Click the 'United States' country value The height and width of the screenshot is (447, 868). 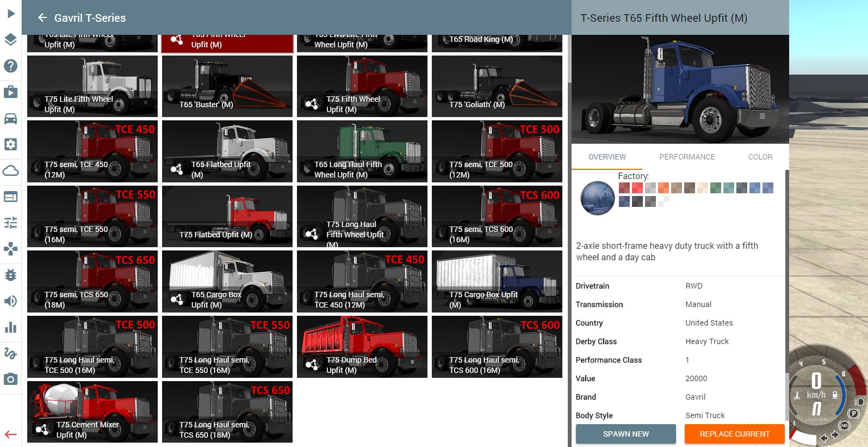coord(709,323)
